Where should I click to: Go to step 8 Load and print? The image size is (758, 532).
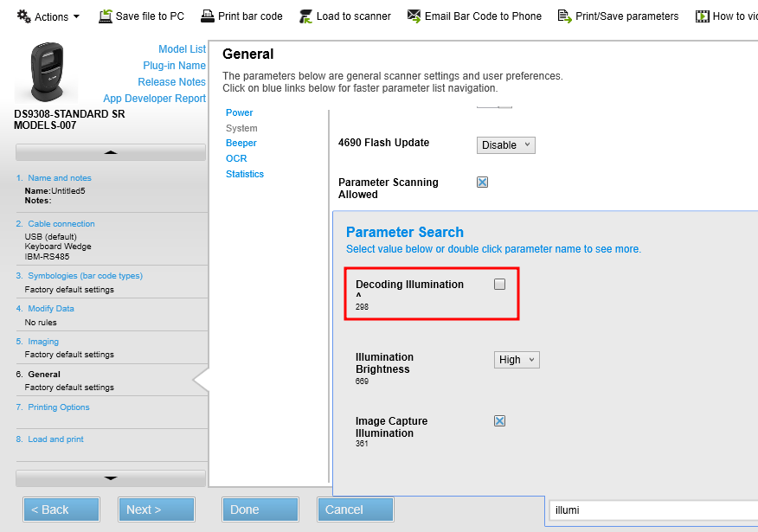coord(55,439)
